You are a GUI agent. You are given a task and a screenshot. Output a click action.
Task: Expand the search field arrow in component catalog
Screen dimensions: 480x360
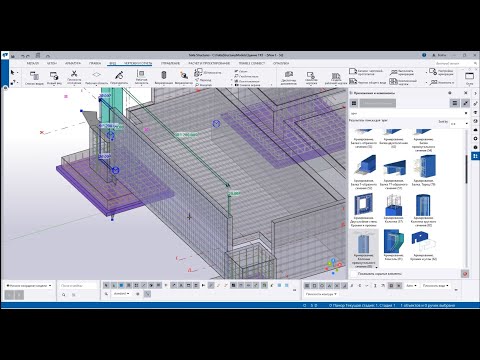point(466,113)
